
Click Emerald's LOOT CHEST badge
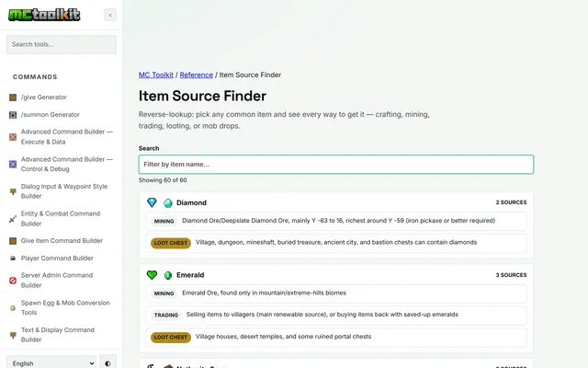click(x=171, y=338)
